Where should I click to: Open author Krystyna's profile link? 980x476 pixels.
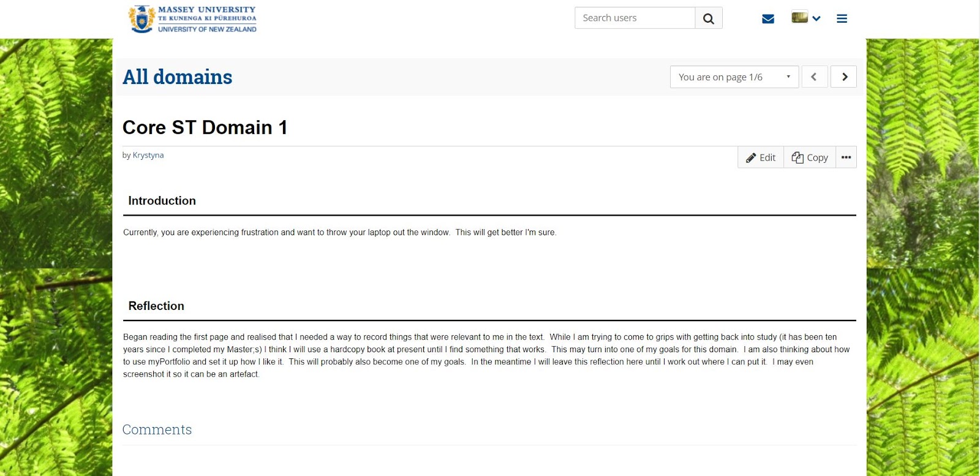click(148, 156)
